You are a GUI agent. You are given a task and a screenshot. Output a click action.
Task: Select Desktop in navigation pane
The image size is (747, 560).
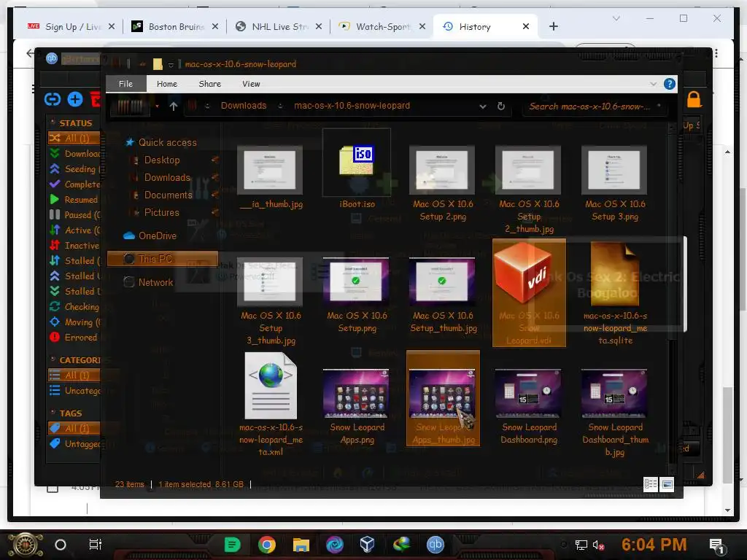(162, 160)
